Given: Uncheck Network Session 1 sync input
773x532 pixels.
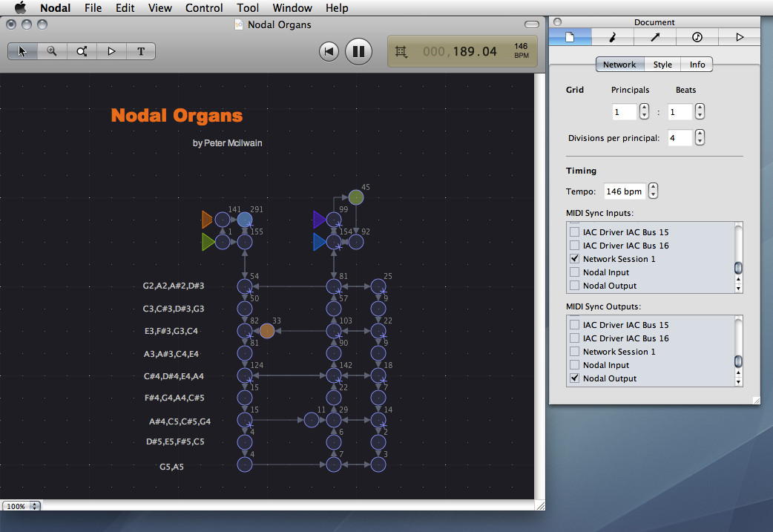Looking at the screenshot, I should (x=574, y=258).
